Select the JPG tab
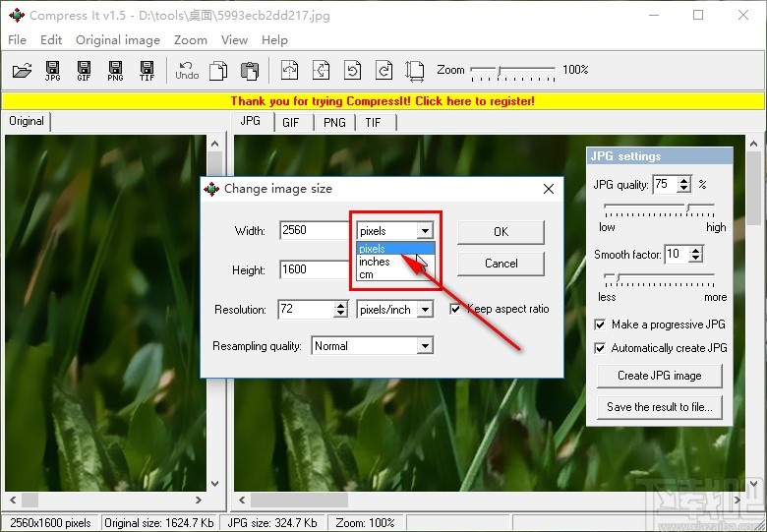 point(251,121)
